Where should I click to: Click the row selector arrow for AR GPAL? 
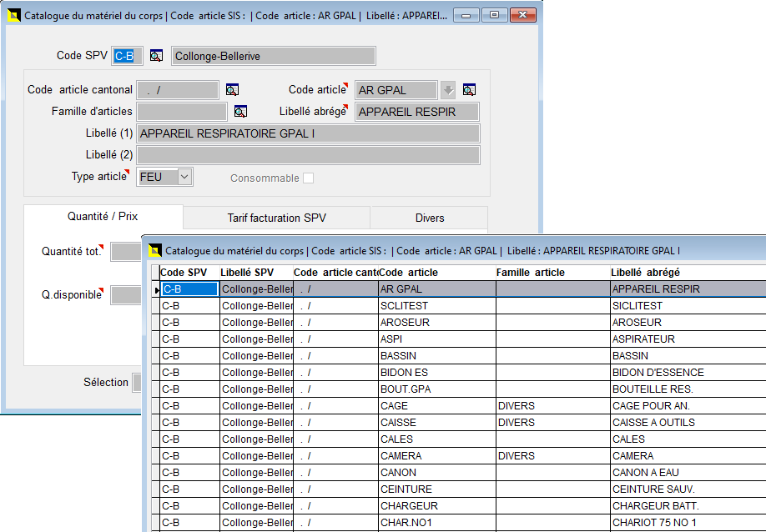[x=156, y=289]
